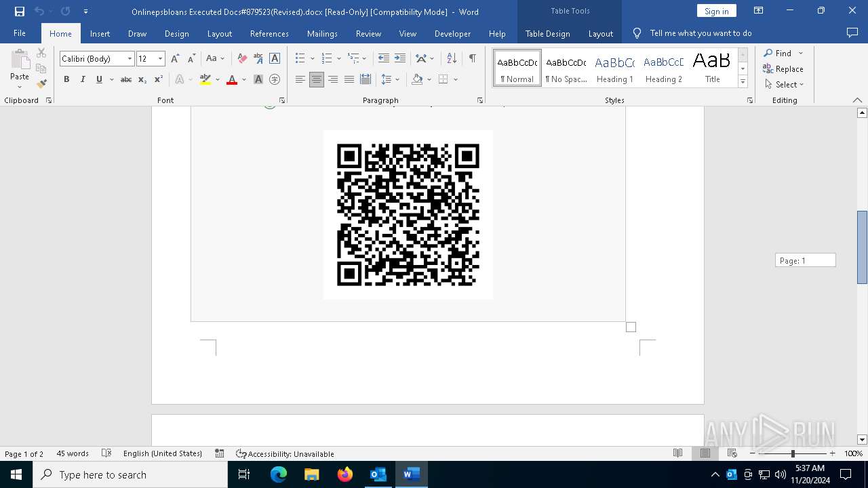Screen dimensions: 868x488
Task: Click the Increase Font Size icon
Action: [176, 59]
